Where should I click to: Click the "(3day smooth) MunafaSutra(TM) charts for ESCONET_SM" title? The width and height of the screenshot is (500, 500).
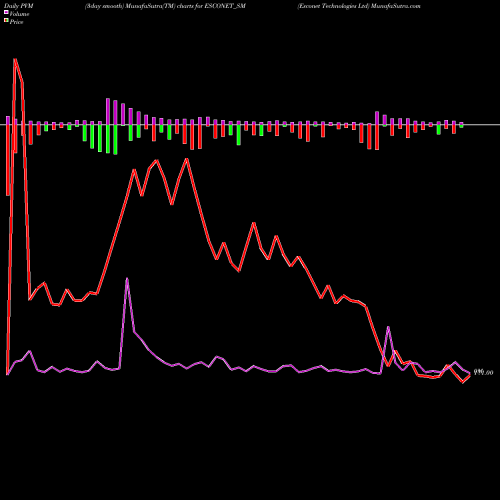click(x=165, y=6)
